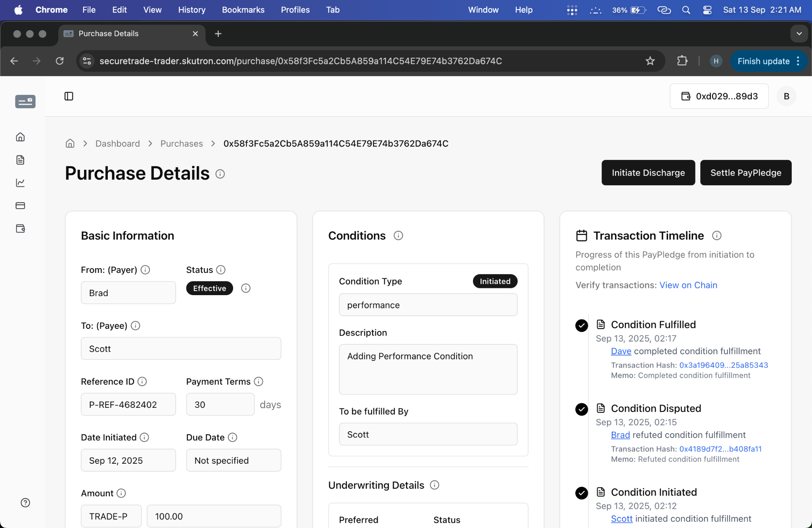
Task: Click info icon beside Transaction Timeline
Action: click(717, 236)
